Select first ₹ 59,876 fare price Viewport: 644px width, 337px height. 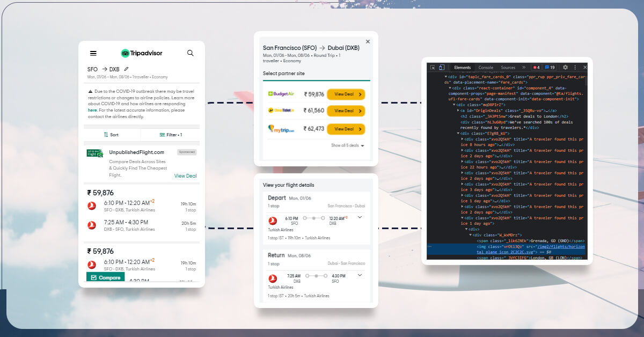pyautogui.click(x=100, y=193)
